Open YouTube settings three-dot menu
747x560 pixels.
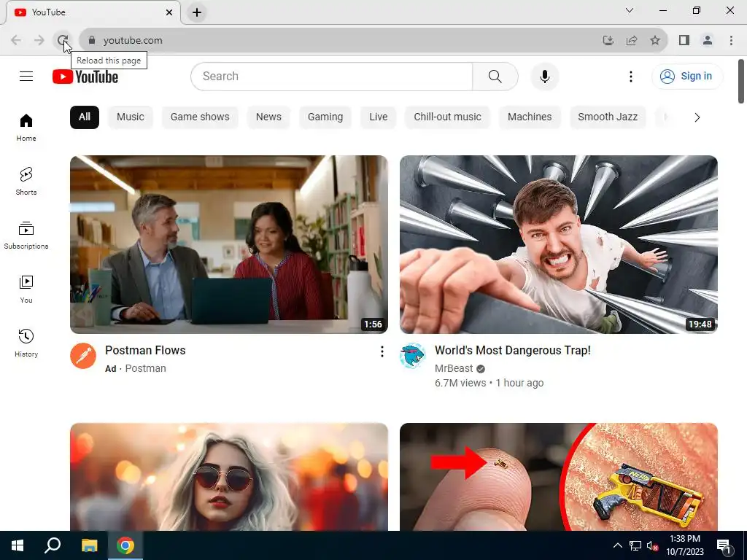click(x=631, y=76)
